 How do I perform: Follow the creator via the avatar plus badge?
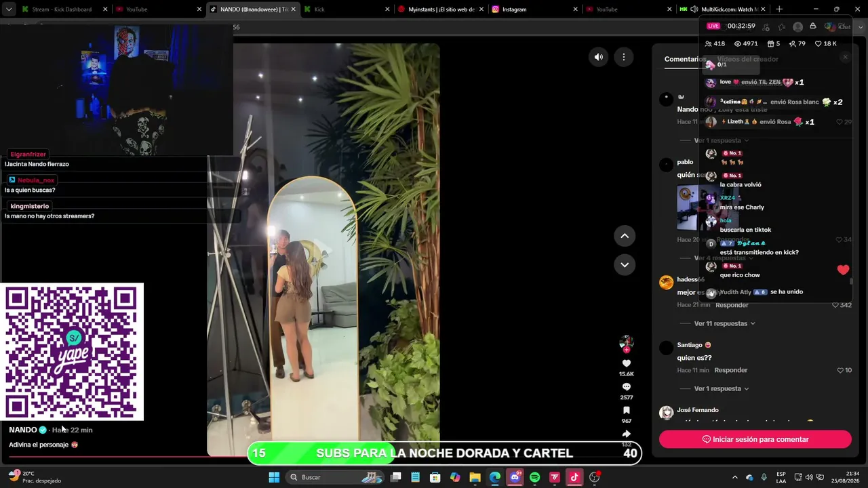[627, 350]
